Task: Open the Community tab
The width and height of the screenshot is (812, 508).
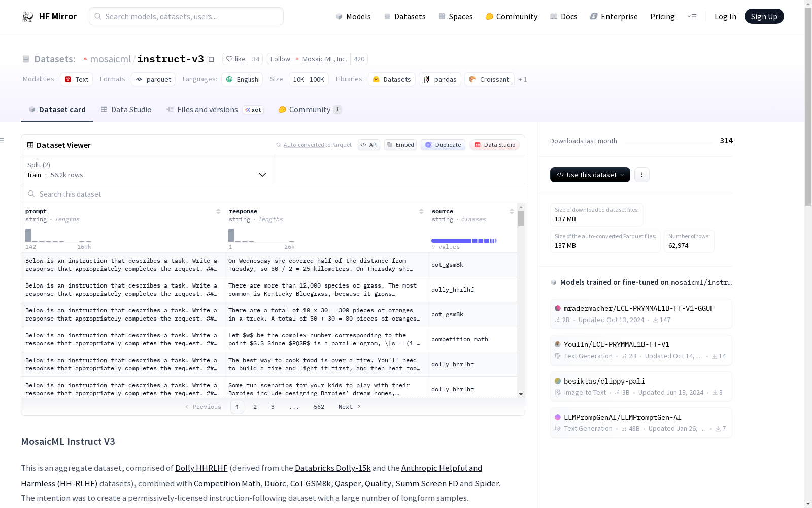Action: 310,110
